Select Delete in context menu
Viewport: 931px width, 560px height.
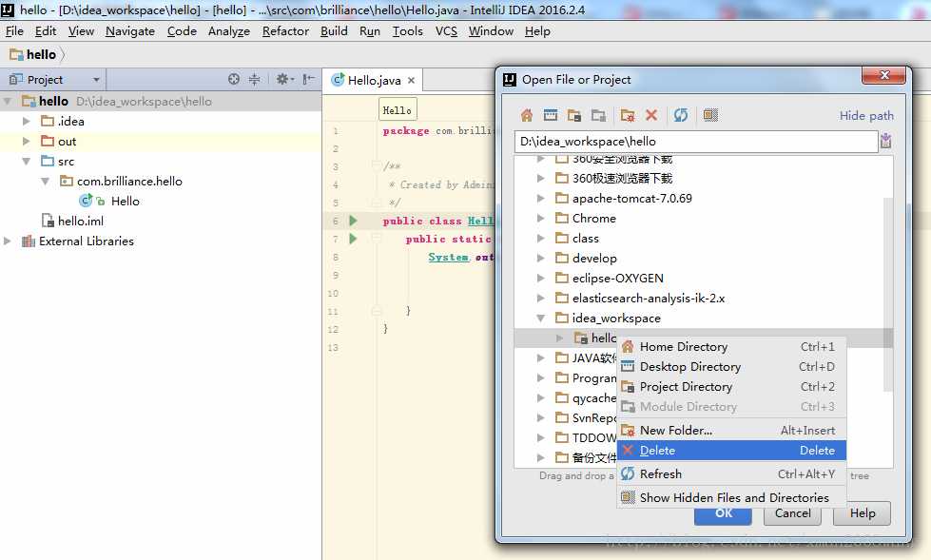(731, 450)
